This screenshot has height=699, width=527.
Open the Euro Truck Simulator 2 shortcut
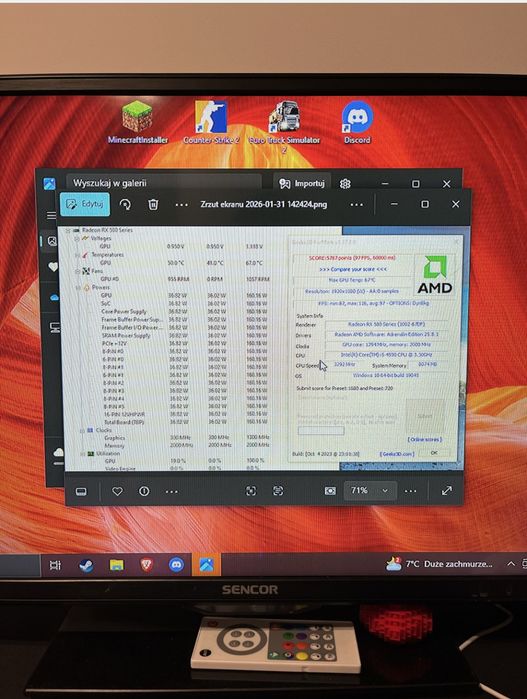pos(284,127)
